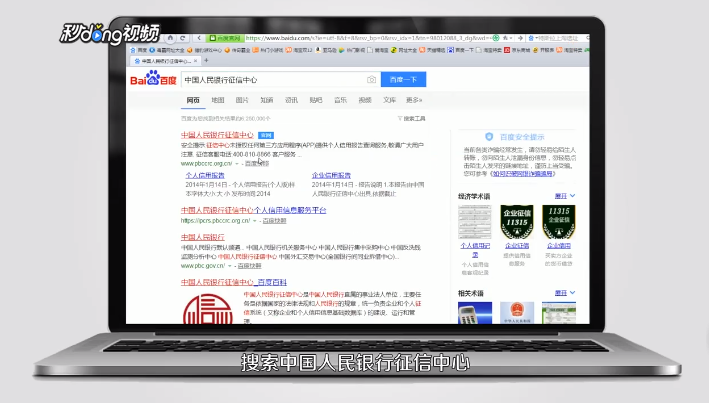709x403 pixels.
Task: Switch to the 资讯 search tab
Action: point(291,100)
